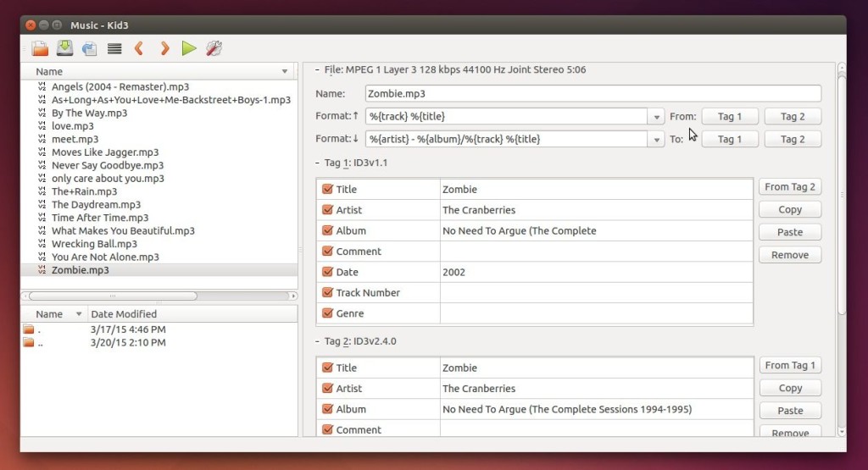The image size is (868, 470).
Task: Toggle the Genre checkbox in Tag 1
Action: [x=327, y=313]
